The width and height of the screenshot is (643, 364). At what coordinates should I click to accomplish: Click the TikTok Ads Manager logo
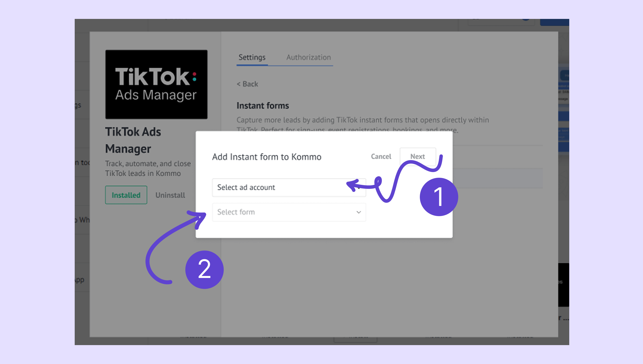[156, 84]
